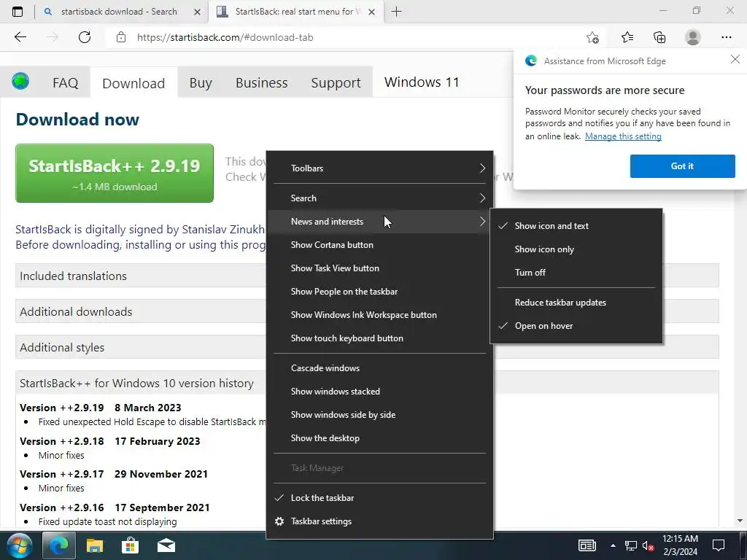Expand the News and interests submenu
The height and width of the screenshot is (560, 747).
coord(379,222)
